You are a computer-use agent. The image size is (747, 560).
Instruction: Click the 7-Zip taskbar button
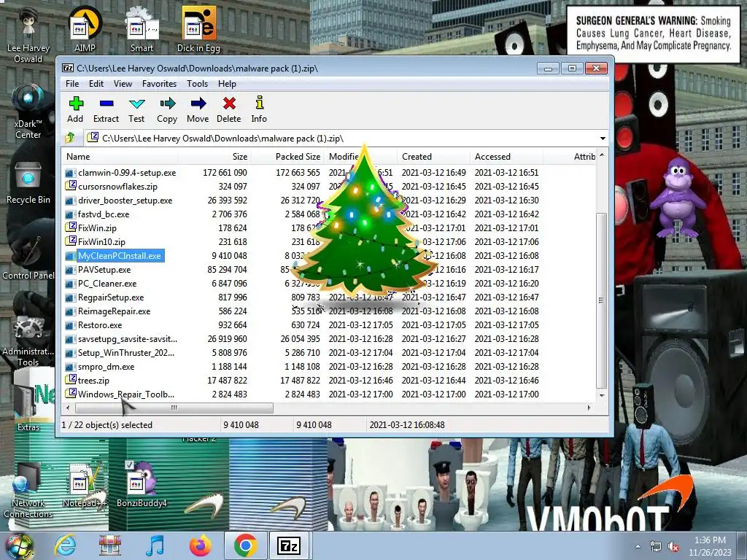(x=289, y=546)
